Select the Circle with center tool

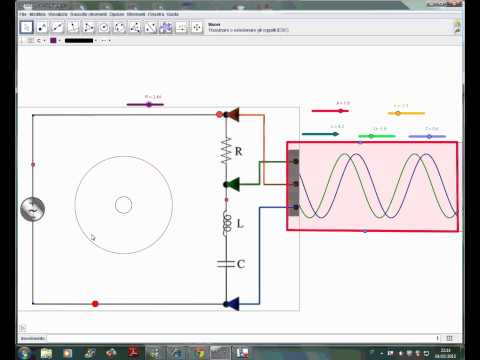coord(104,27)
